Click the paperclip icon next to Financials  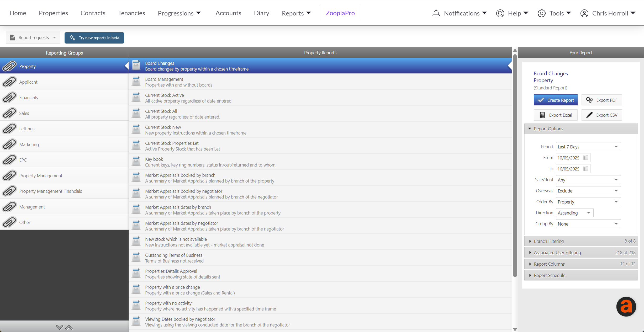[x=9, y=98]
